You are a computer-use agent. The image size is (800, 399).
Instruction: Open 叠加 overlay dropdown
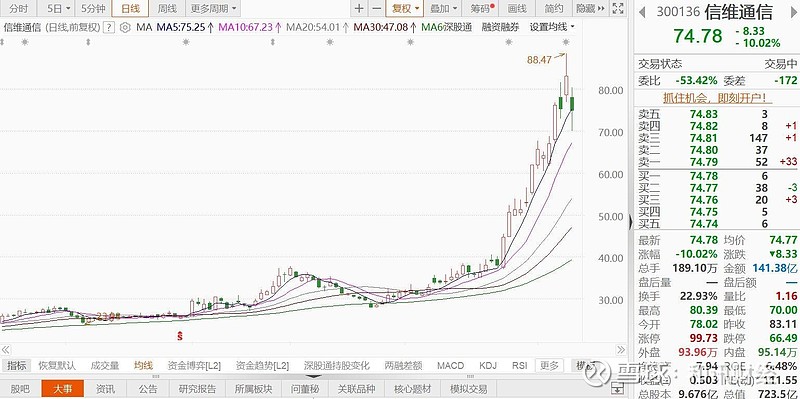pyautogui.click(x=443, y=8)
